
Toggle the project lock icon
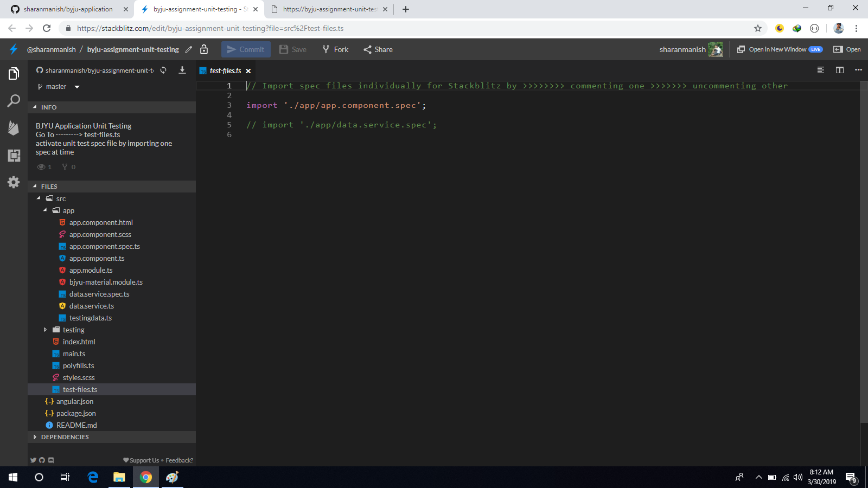pos(204,49)
